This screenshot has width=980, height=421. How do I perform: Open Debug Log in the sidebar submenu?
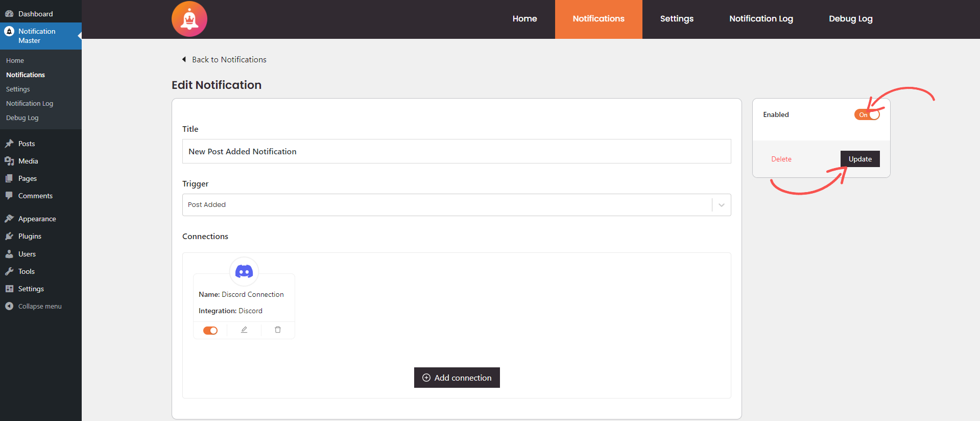click(22, 118)
